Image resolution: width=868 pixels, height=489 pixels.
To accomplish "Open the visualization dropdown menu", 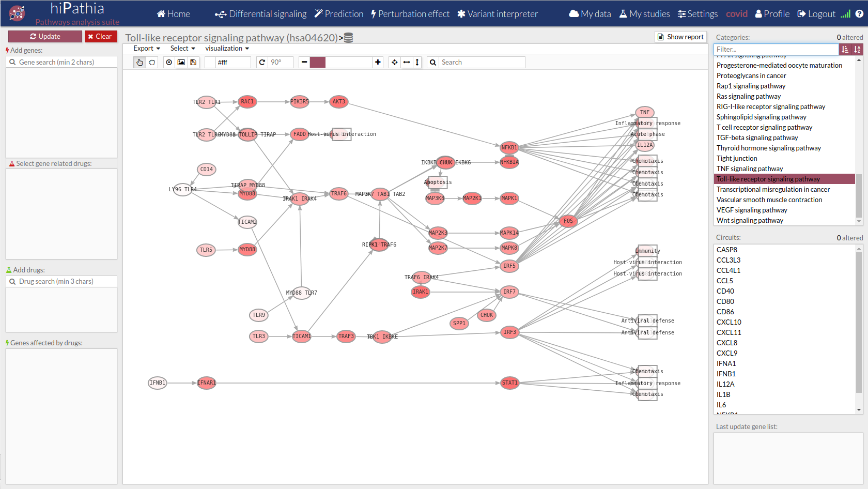I will 227,48.
